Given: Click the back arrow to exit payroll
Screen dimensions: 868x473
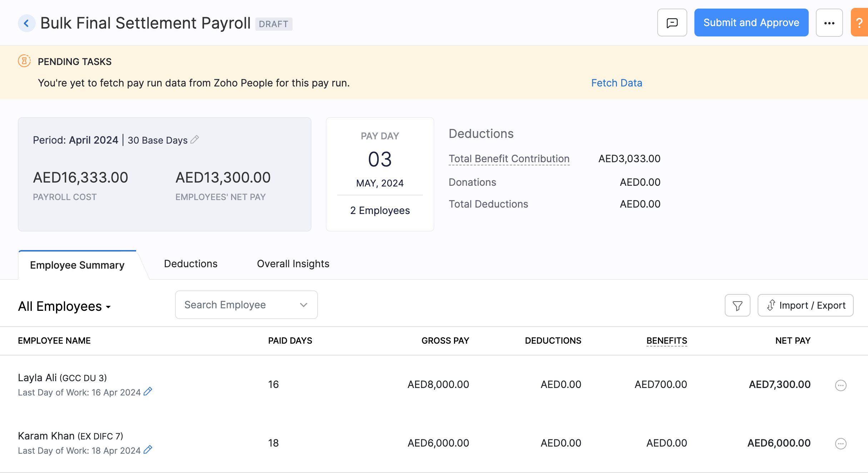Looking at the screenshot, I should pyautogui.click(x=26, y=23).
